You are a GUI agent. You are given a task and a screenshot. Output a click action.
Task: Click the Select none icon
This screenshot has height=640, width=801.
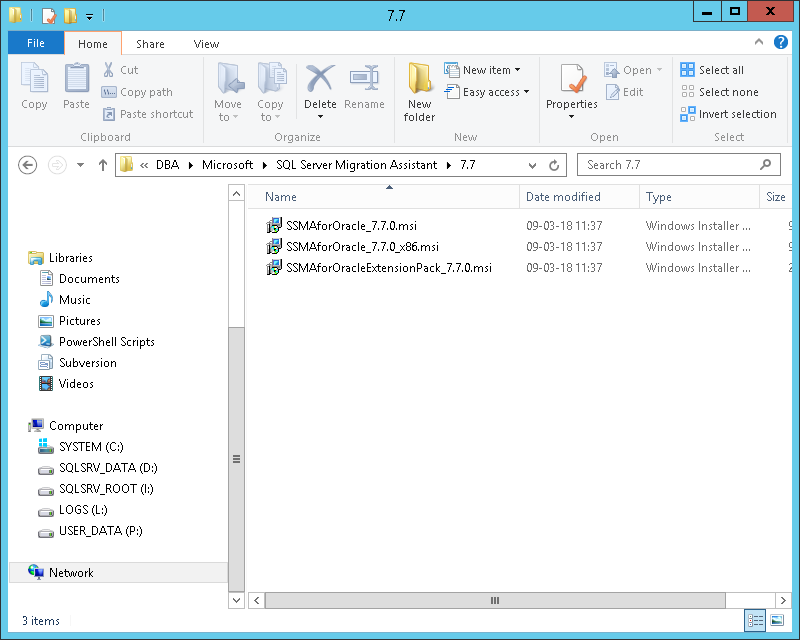tap(688, 92)
